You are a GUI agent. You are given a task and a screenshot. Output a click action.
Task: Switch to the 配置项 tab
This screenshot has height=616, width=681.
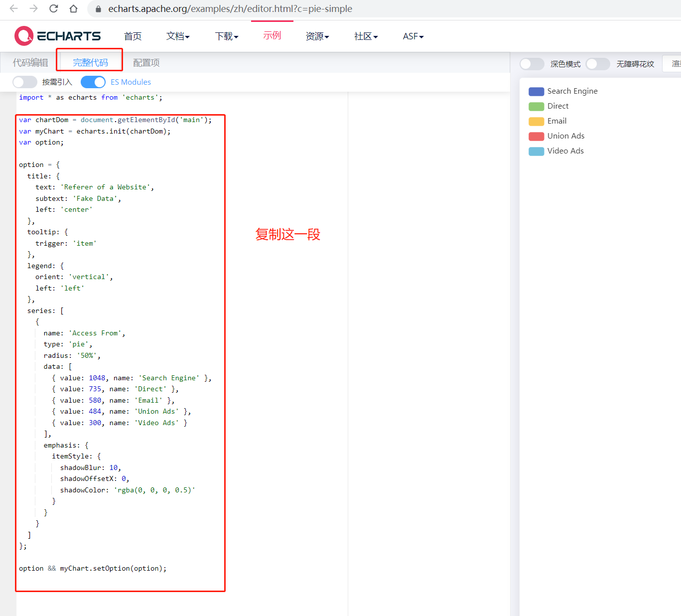coord(146,62)
